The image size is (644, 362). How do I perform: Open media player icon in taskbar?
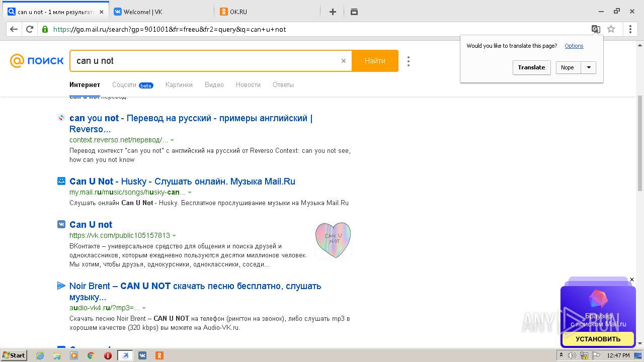click(74, 355)
